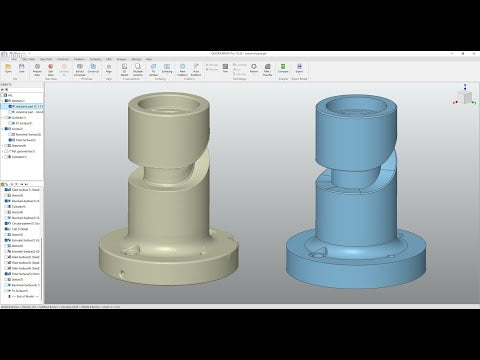
Task: Toggle Circular pattern(1) checkbox in history
Action: click(6, 223)
